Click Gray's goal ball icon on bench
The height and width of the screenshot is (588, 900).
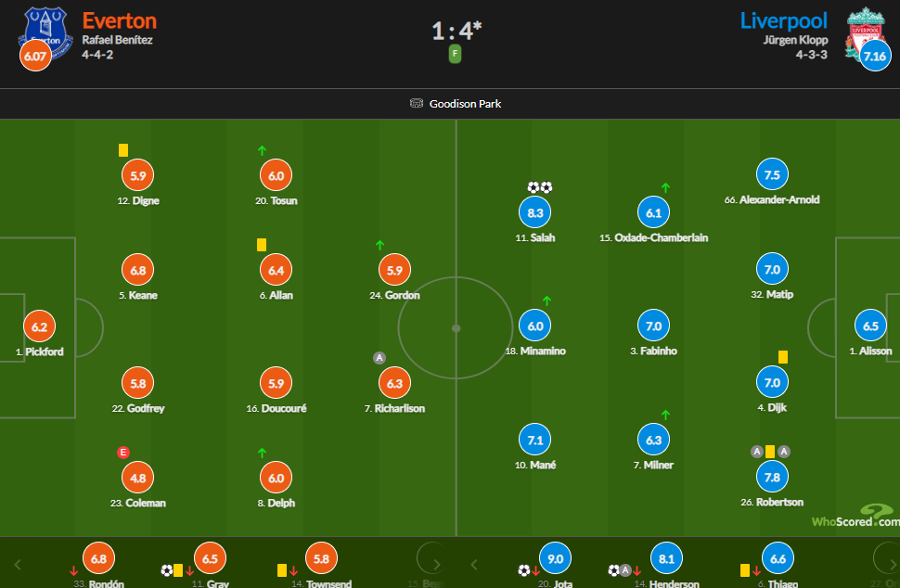tap(166, 570)
